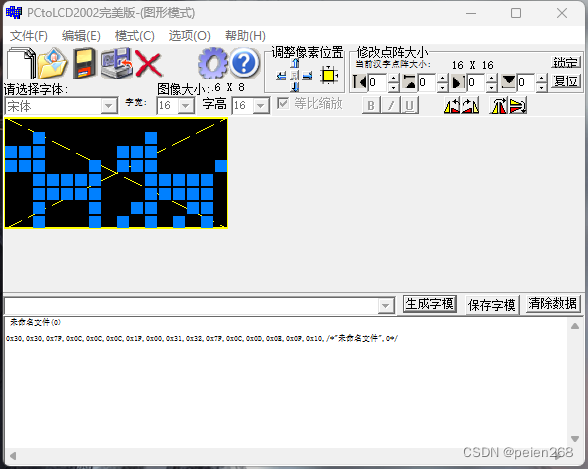Decrease the bottom margin spinner value
The width and height of the screenshot is (588, 469).
[x=542, y=87]
